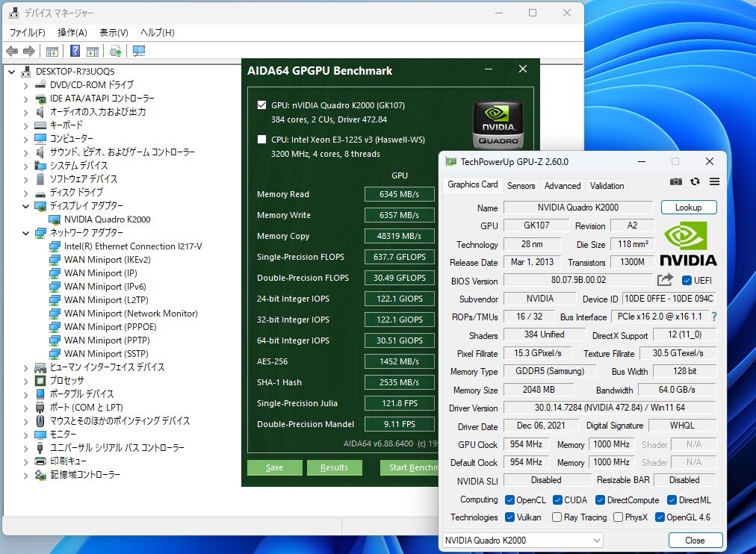
Task: Toggle the GPU nVIDIA Quadro K2000 benchmark checkbox
Action: [x=261, y=105]
